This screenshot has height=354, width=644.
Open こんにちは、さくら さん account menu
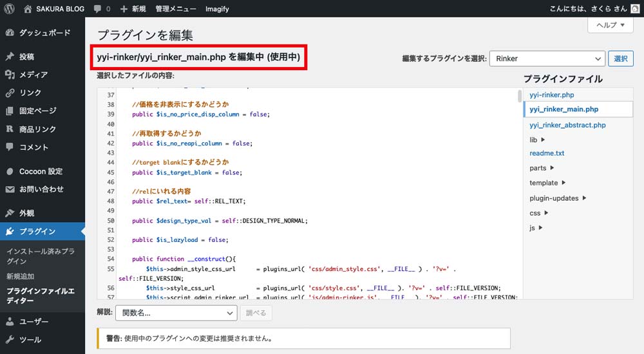point(588,8)
